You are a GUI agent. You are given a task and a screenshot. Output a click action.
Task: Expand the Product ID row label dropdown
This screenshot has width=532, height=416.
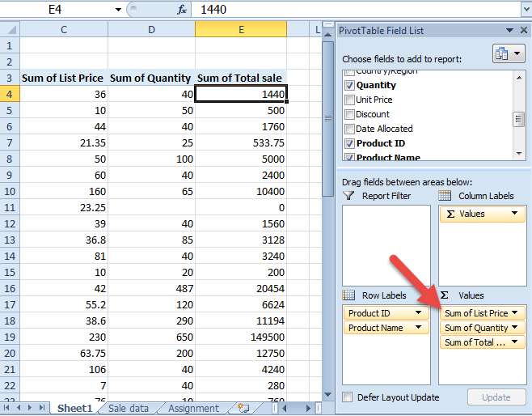tap(418, 313)
